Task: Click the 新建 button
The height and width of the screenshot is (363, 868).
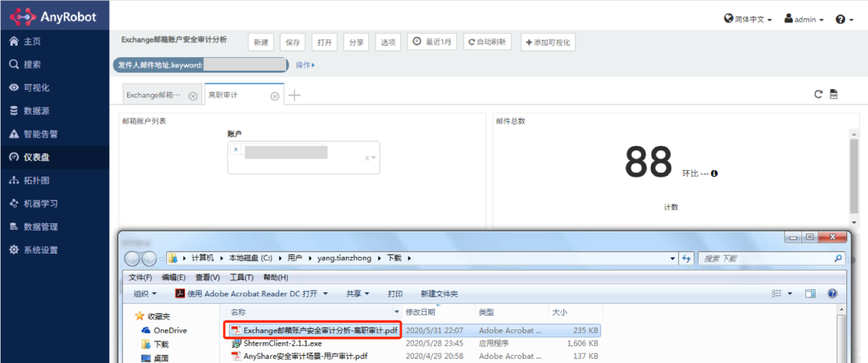Action: [x=260, y=43]
